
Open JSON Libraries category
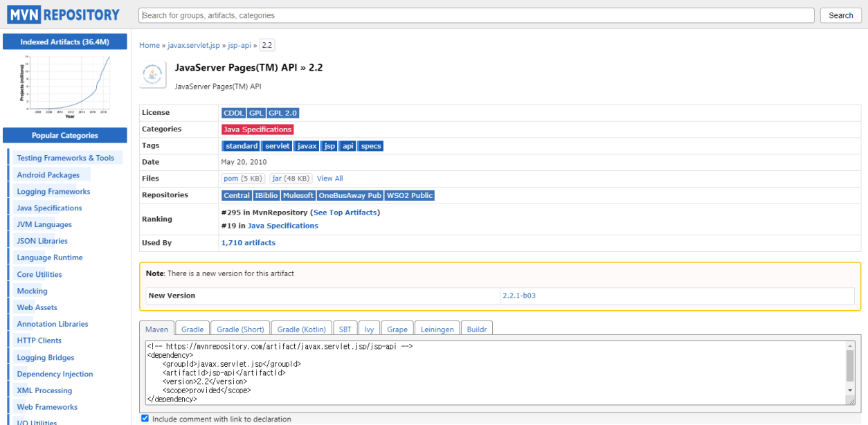pyautogui.click(x=42, y=242)
